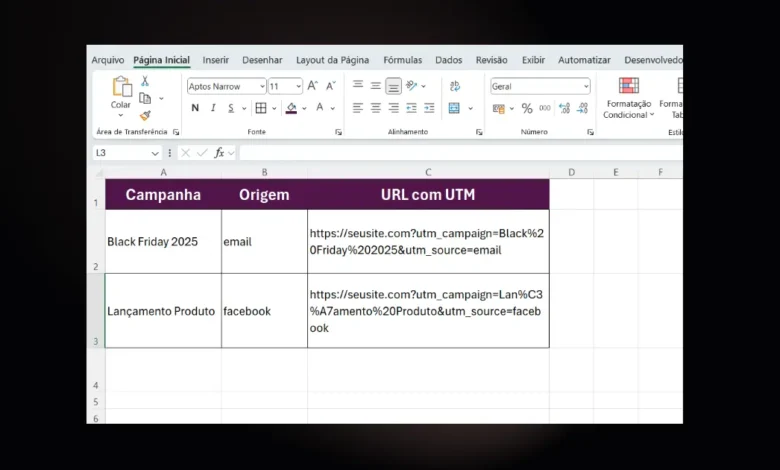Expand Colar paste options arrow
This screenshot has height=470, width=780.
coord(120,115)
